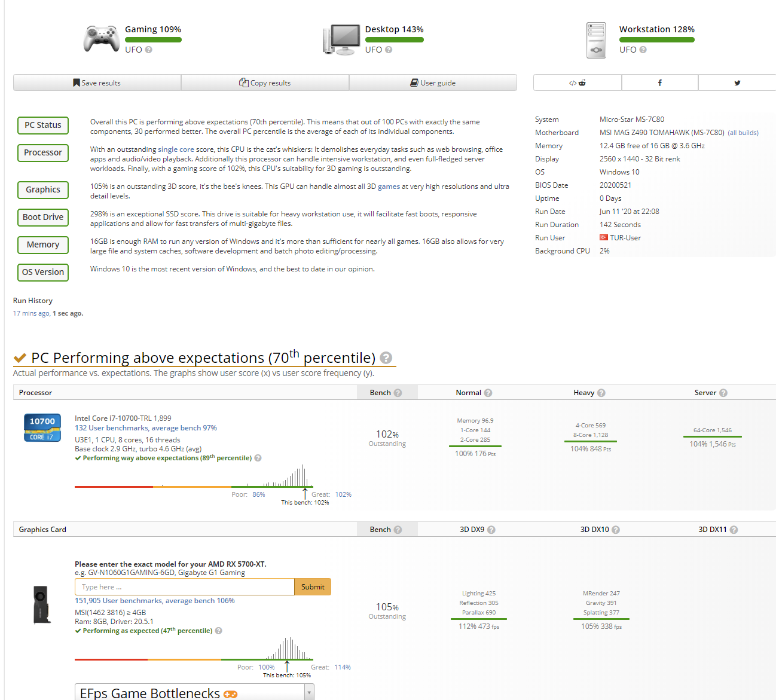Click help icon after GPU 47th percentile
Screen dimensions: 776x700
click(x=219, y=631)
